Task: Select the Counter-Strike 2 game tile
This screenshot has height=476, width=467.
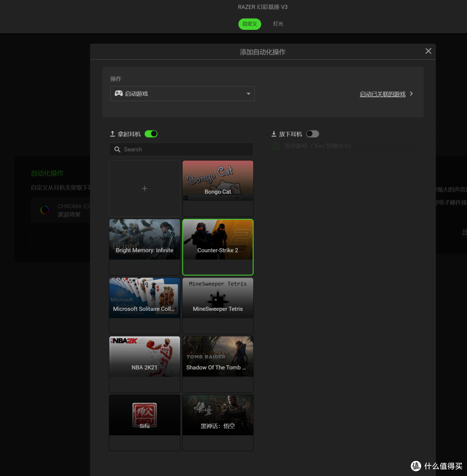Action: click(x=218, y=247)
